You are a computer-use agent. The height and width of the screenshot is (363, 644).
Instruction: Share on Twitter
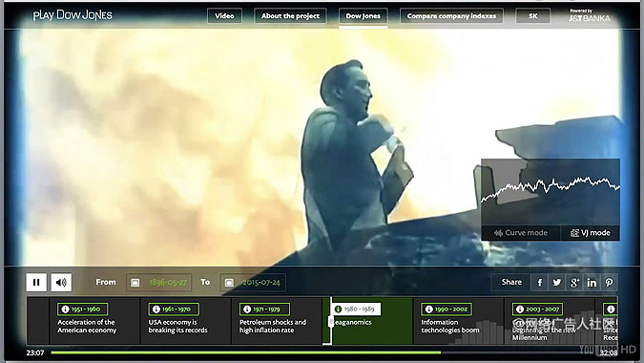[x=557, y=283]
